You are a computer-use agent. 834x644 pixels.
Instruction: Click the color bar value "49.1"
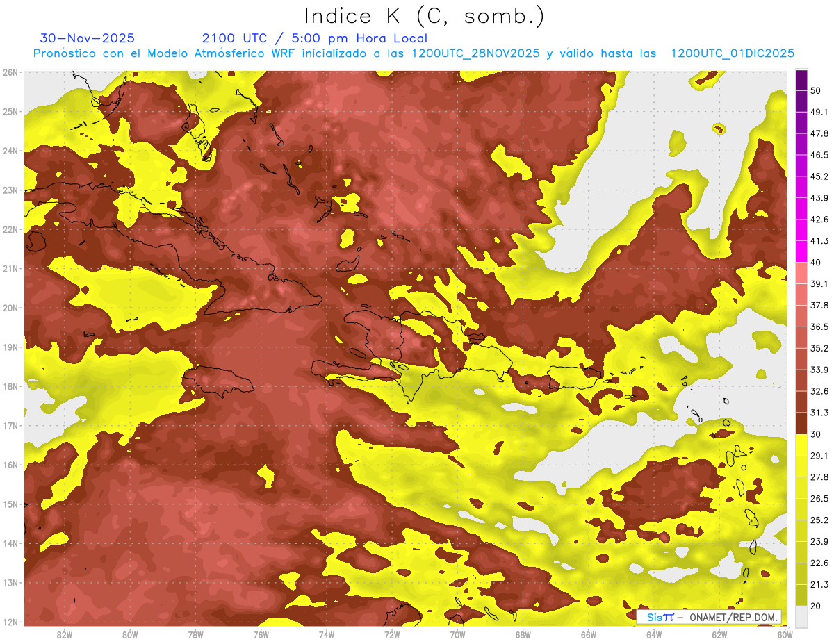[819, 113]
